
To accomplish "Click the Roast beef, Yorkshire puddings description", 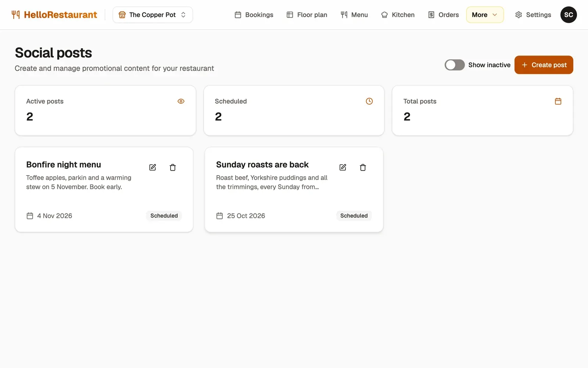I will [x=272, y=182].
